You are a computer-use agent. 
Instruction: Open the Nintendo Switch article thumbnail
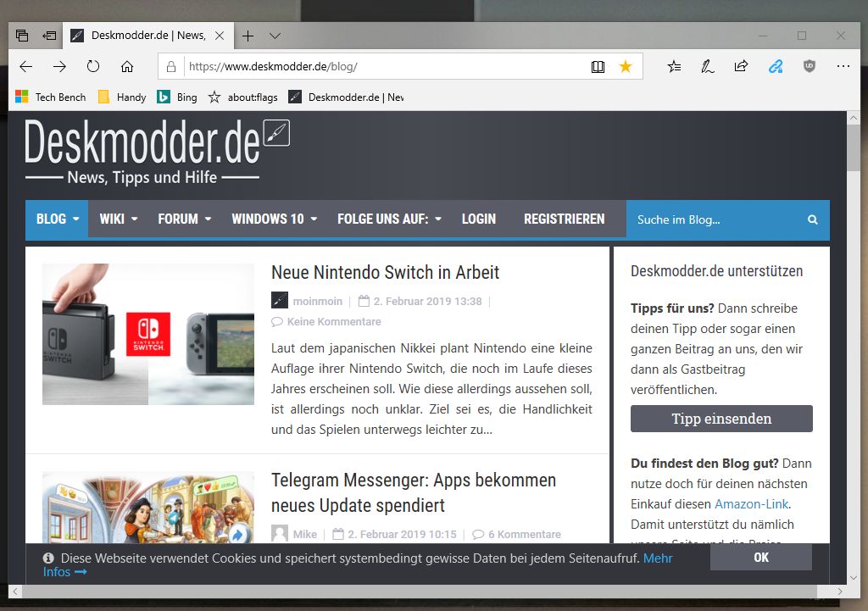coord(148,334)
